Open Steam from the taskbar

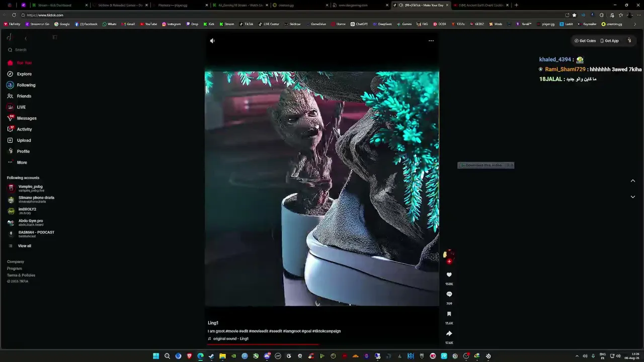click(x=211, y=356)
